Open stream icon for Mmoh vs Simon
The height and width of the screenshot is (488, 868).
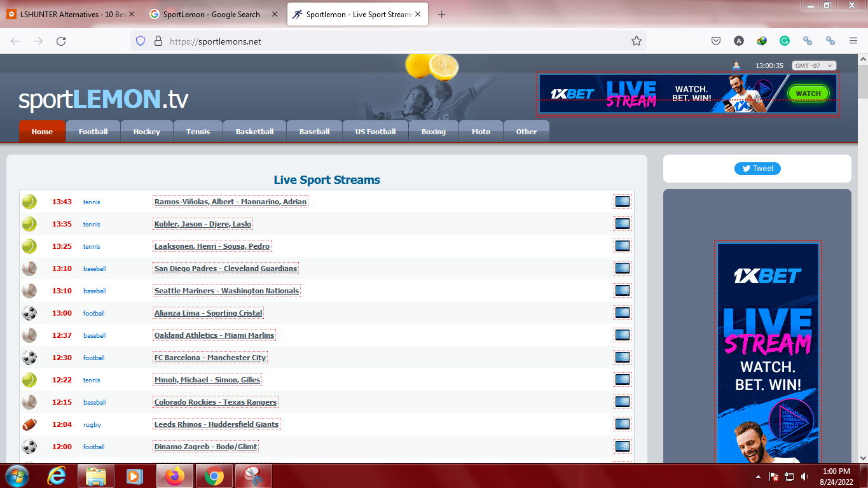[x=623, y=380]
